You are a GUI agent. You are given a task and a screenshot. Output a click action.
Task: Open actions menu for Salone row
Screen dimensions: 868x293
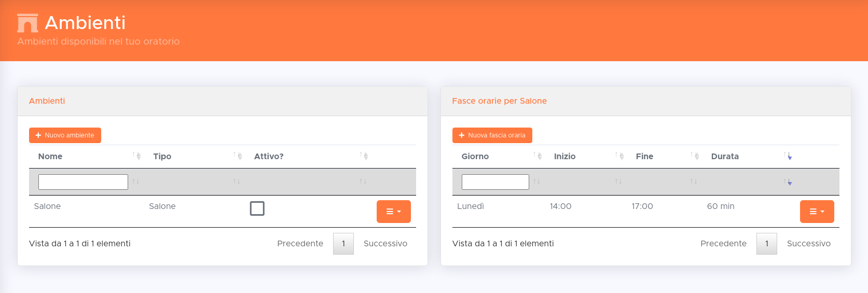click(393, 212)
